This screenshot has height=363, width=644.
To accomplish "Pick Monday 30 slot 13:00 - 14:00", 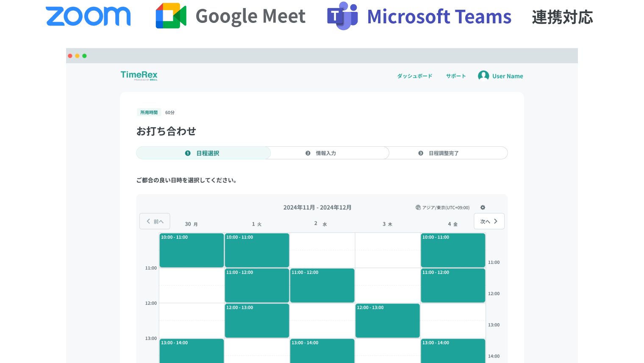I will click(192, 351).
